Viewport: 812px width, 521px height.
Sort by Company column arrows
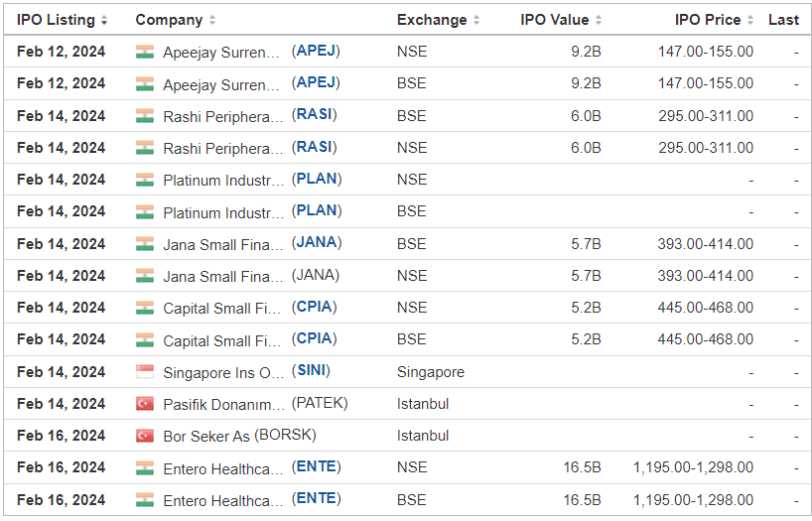click(x=211, y=20)
